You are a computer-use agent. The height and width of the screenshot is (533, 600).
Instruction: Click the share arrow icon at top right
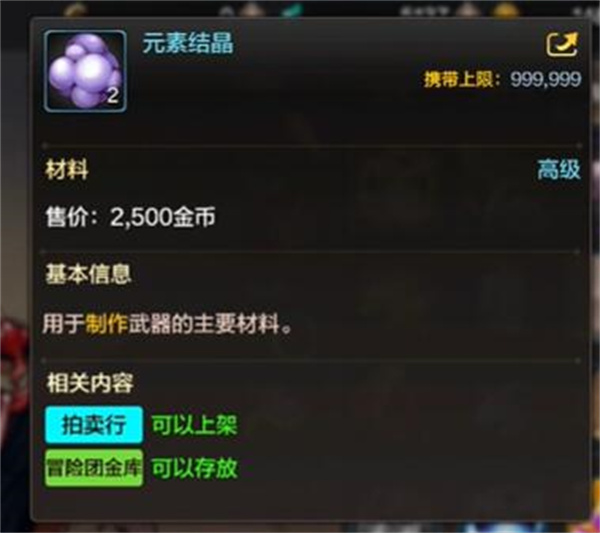coord(562,44)
